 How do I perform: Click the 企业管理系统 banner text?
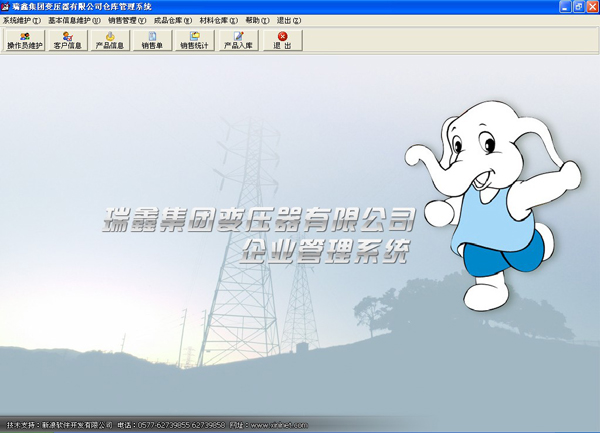(x=325, y=252)
